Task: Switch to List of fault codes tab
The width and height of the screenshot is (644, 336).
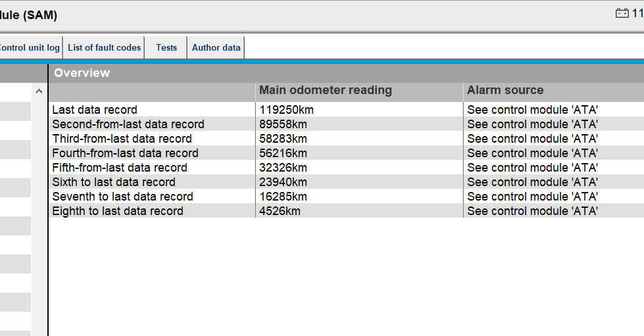Action: [x=104, y=47]
